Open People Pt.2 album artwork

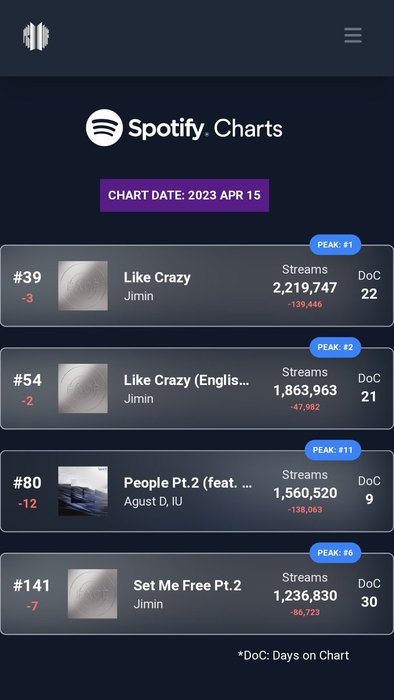83,491
